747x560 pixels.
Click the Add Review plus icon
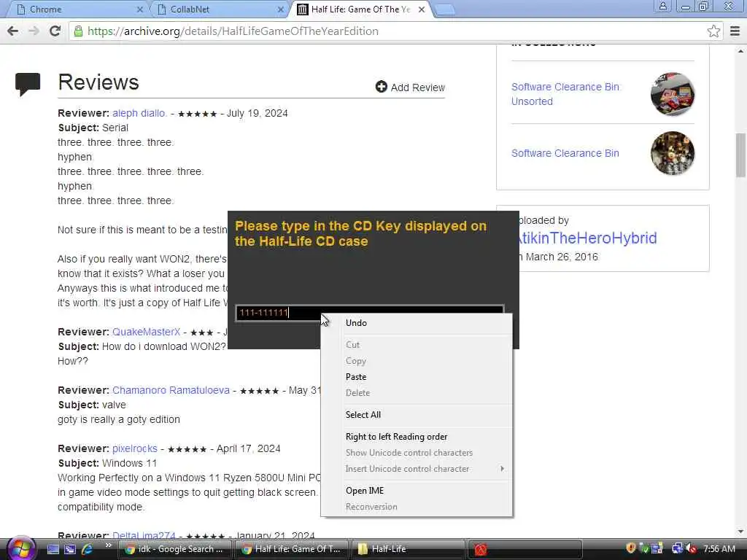coord(381,87)
